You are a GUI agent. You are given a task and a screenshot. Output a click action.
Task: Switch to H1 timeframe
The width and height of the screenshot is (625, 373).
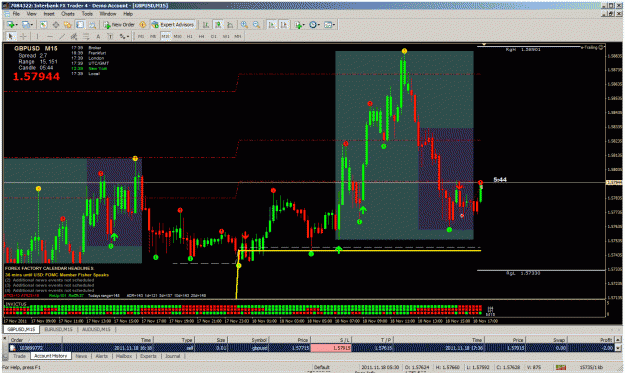[x=190, y=36]
